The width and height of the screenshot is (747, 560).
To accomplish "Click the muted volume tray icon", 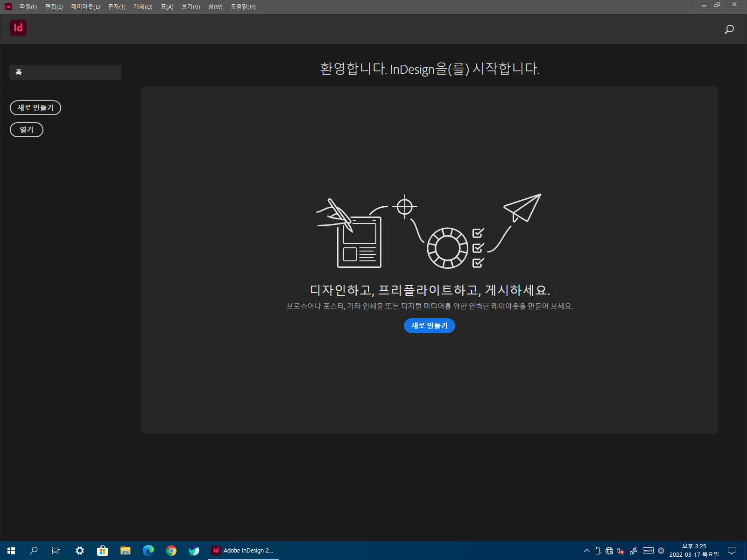I will 620,551.
